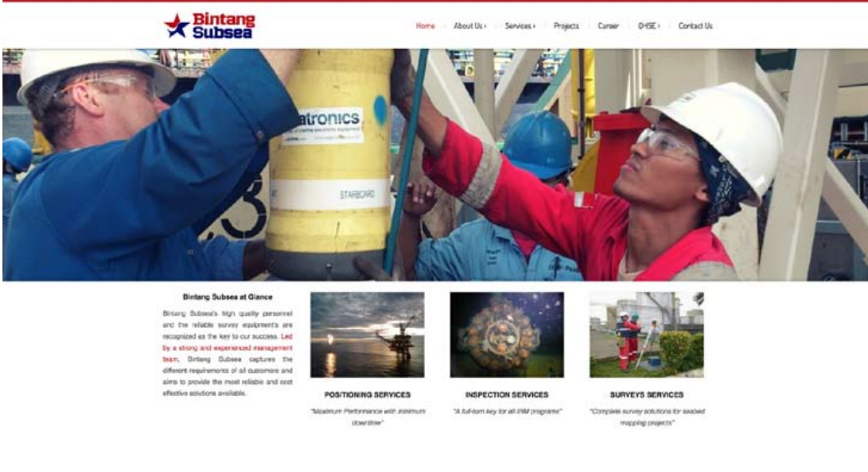Open the Inspection Services heading link

click(507, 394)
